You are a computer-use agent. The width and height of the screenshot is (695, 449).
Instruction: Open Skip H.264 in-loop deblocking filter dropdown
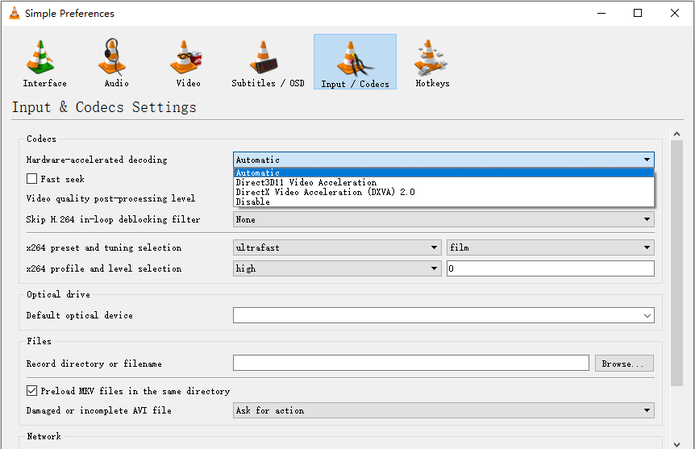tap(444, 219)
